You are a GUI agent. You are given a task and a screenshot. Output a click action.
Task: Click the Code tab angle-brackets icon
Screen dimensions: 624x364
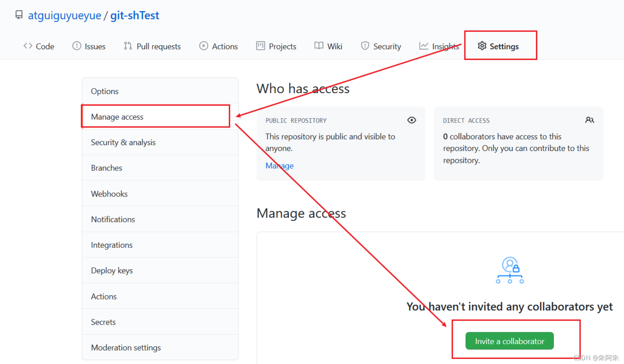[28, 46]
